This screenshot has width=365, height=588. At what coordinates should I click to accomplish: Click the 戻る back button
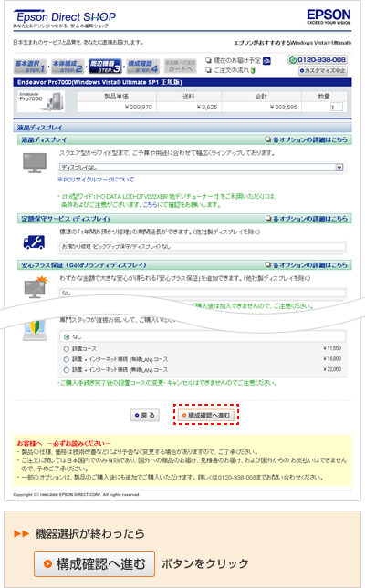(145, 415)
